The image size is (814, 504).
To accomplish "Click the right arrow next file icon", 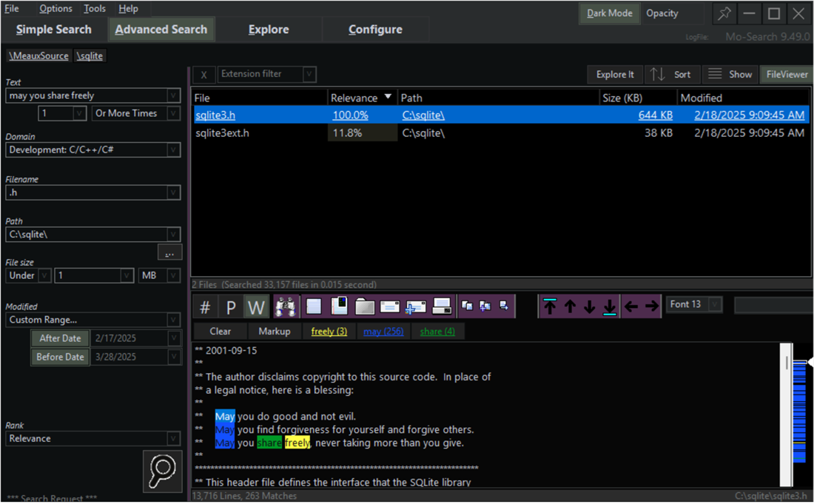I will [x=651, y=306].
